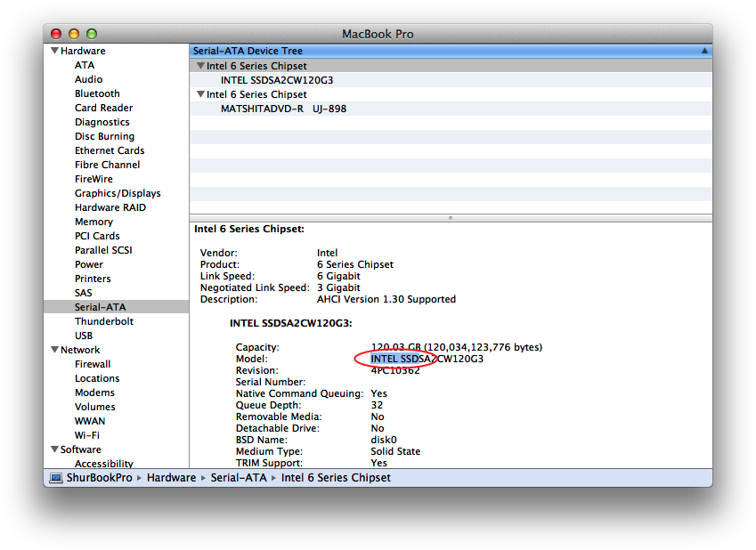Select Disc Burning item
Screen dimensions: 756x550
pos(104,136)
